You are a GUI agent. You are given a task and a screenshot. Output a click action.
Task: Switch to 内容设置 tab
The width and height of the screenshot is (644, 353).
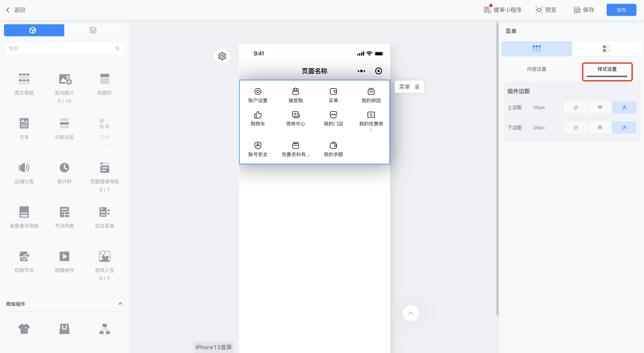(537, 69)
